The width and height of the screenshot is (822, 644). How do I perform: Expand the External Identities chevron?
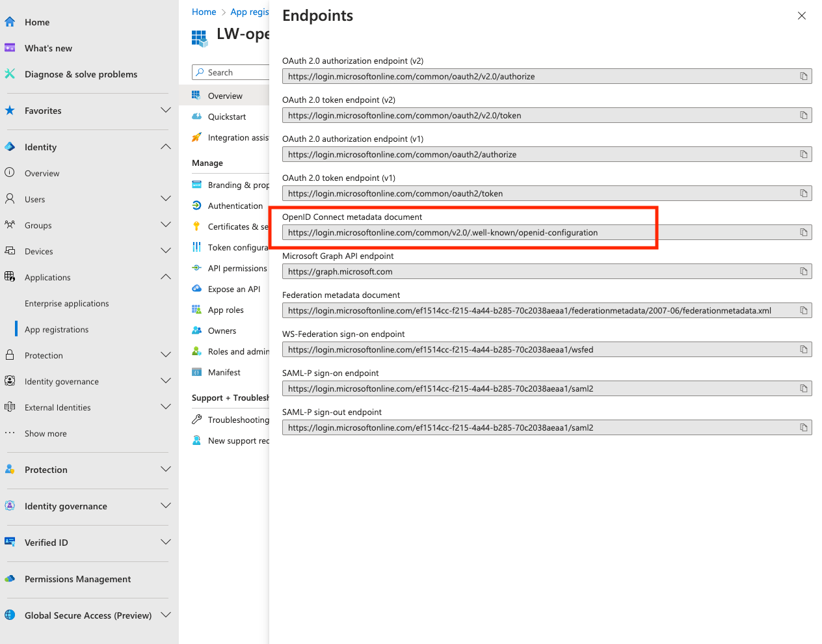pyautogui.click(x=166, y=407)
